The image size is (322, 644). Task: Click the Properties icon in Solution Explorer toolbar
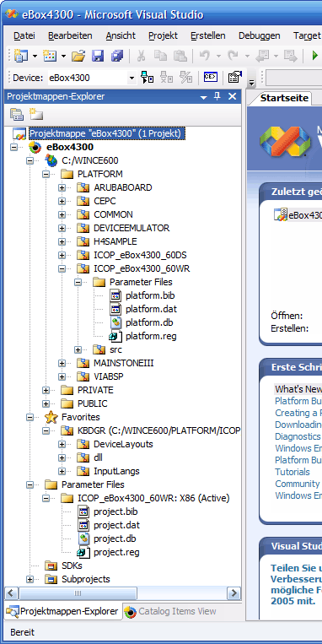(17, 115)
